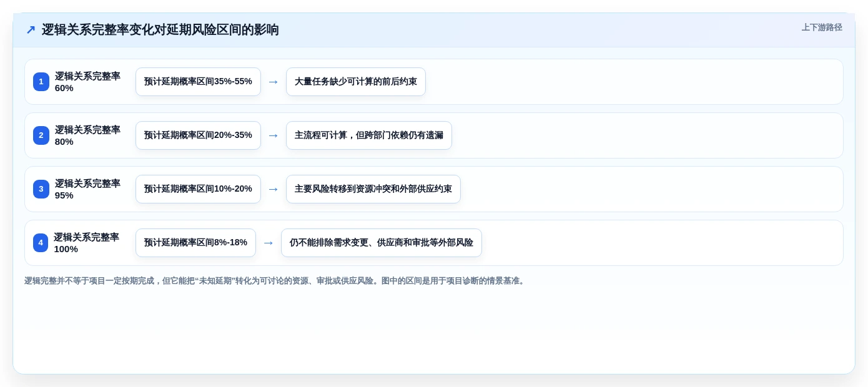The height and width of the screenshot is (387, 868).
Task: Click the trend arrow icon beside the title
Action: pos(31,30)
